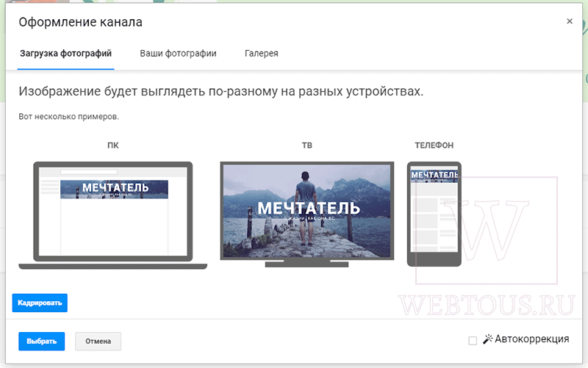Click the ТЕЛЕФОН label
Screen dimensions: 588x368
click(x=434, y=145)
